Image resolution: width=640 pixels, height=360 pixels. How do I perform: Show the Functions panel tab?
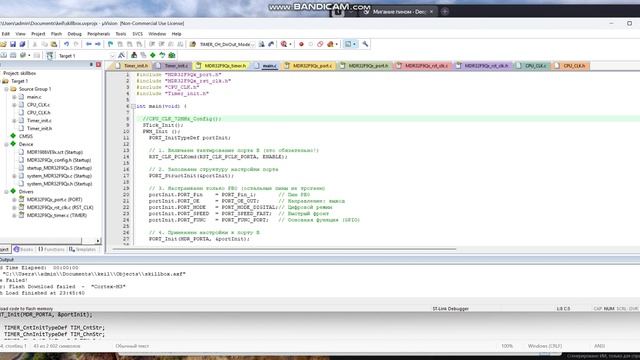(51, 249)
